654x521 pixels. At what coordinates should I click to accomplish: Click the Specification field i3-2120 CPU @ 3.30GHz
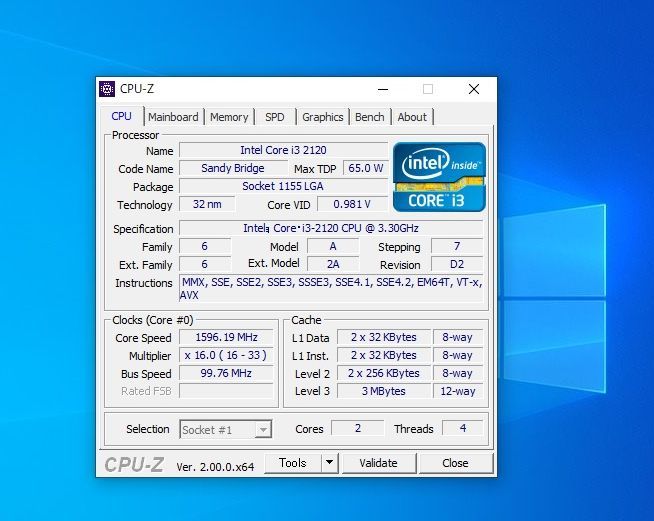click(x=331, y=228)
